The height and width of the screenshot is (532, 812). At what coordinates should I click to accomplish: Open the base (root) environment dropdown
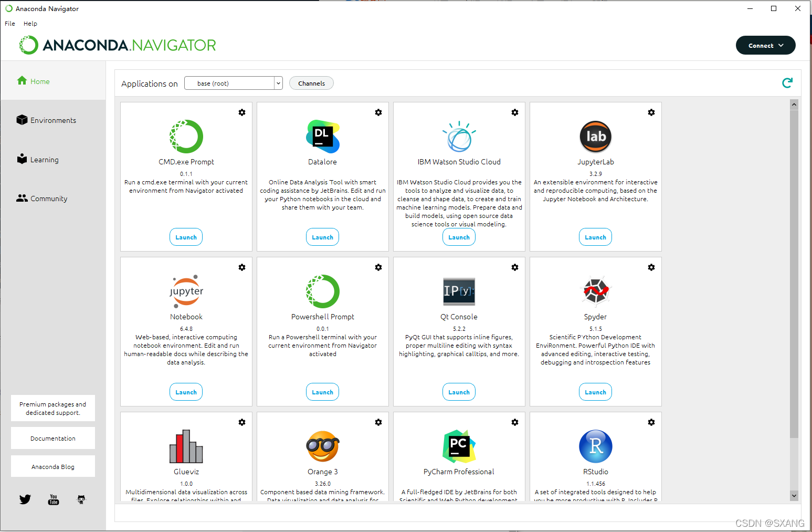(x=234, y=83)
